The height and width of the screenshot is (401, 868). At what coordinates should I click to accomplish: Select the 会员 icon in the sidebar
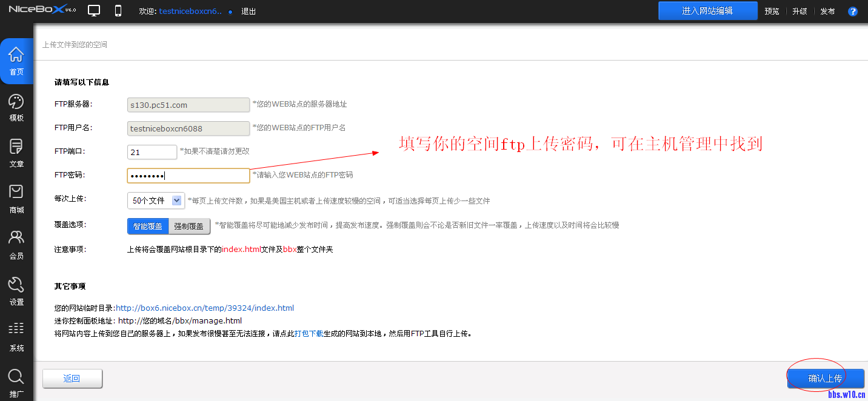point(16,241)
